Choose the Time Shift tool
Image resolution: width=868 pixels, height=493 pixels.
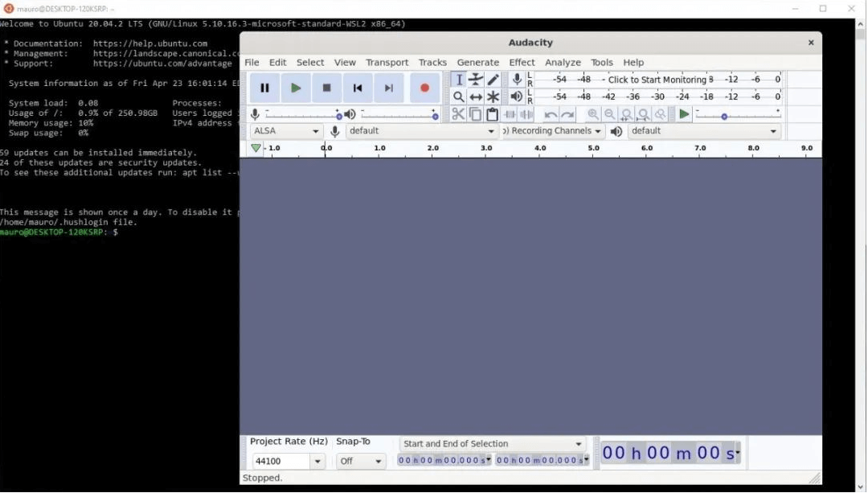point(476,97)
